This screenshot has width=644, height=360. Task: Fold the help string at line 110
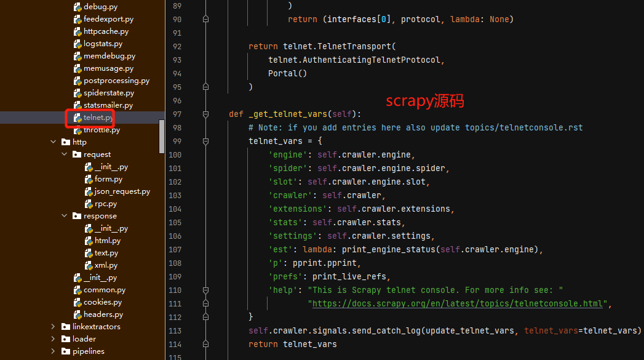(206, 290)
